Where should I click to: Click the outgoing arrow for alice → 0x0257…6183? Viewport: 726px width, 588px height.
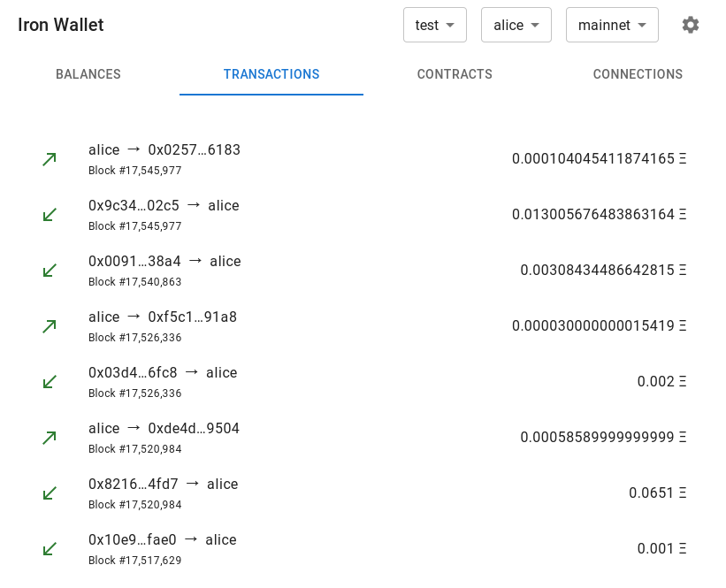(x=50, y=158)
